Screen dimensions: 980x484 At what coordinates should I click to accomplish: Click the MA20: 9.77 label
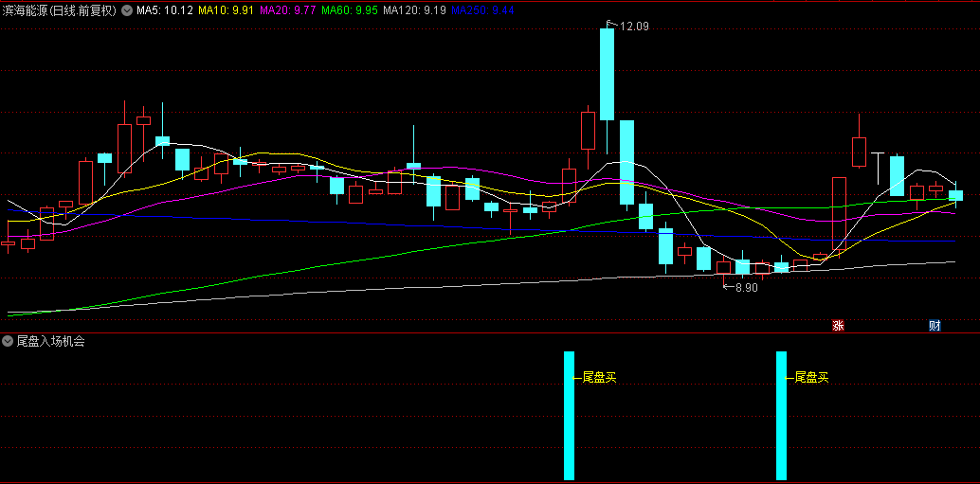coord(287,10)
